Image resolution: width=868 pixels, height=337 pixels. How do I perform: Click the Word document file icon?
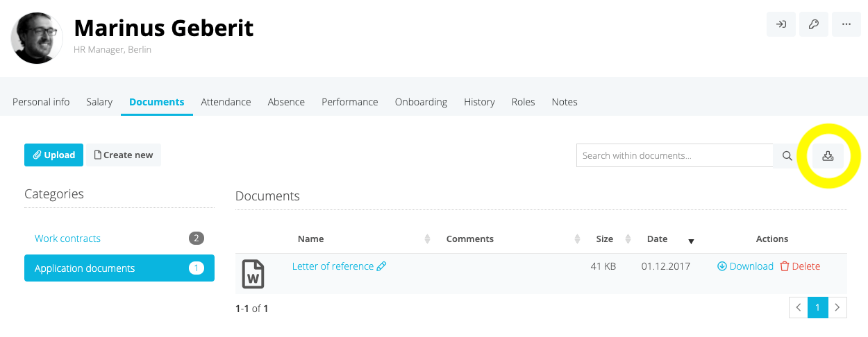tap(253, 274)
